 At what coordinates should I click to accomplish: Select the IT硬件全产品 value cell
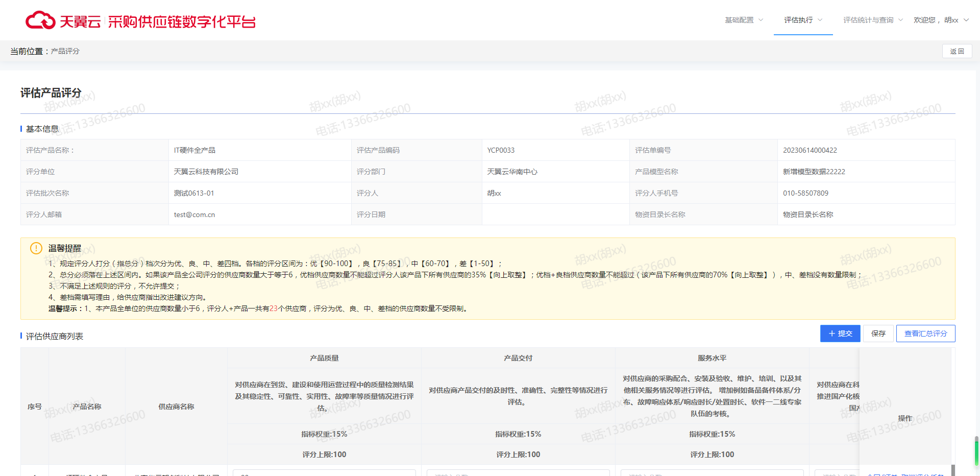coord(260,150)
